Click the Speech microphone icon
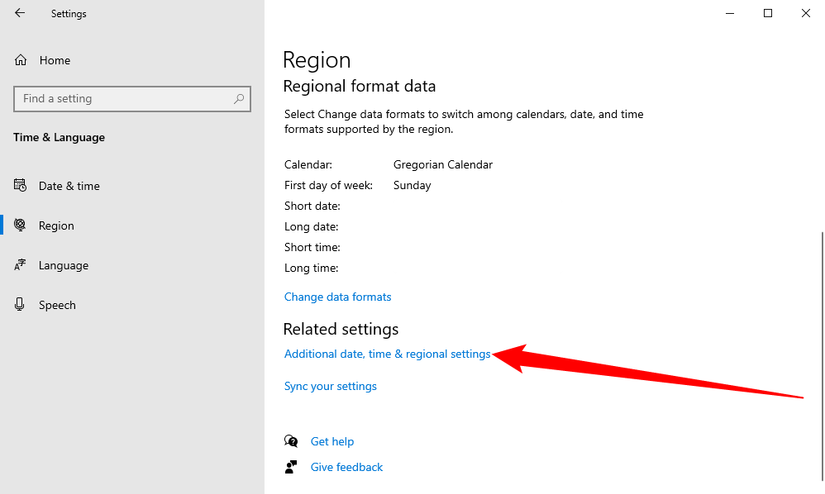 click(20, 305)
